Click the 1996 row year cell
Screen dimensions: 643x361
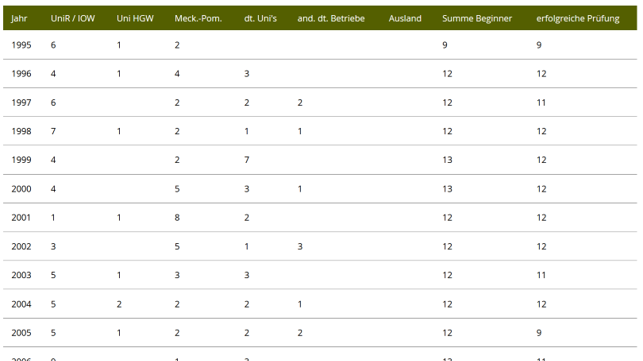coord(21,74)
